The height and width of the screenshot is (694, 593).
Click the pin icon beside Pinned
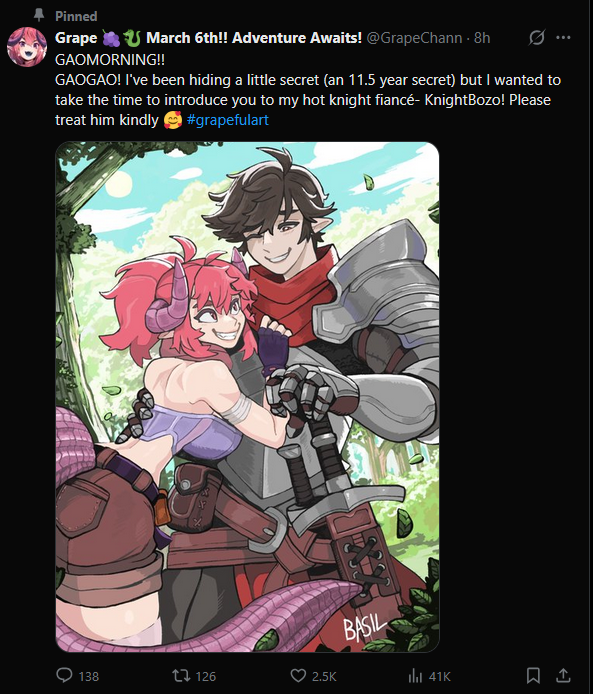click(x=39, y=15)
